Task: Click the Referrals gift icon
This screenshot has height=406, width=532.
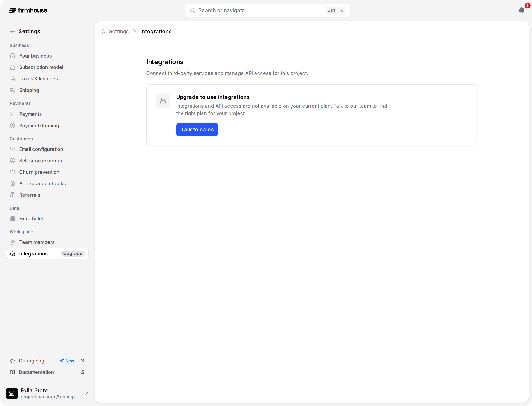Action: pyautogui.click(x=13, y=195)
